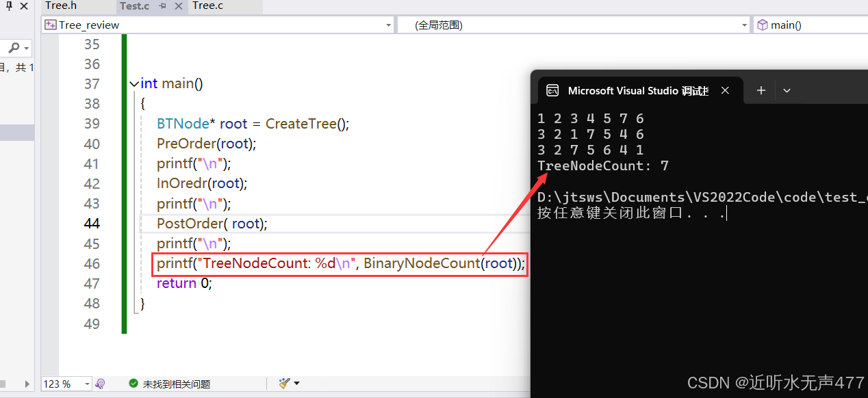Open a new console tab with plus

tap(761, 90)
